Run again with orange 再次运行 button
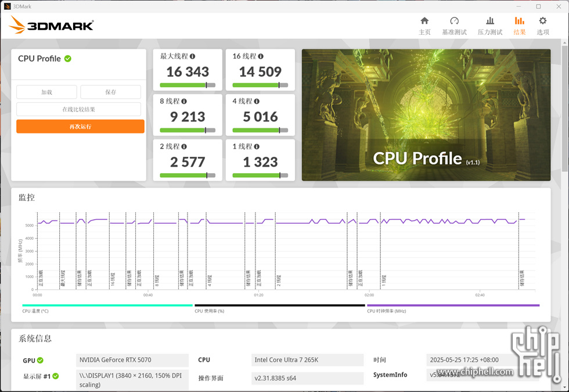 (80, 127)
